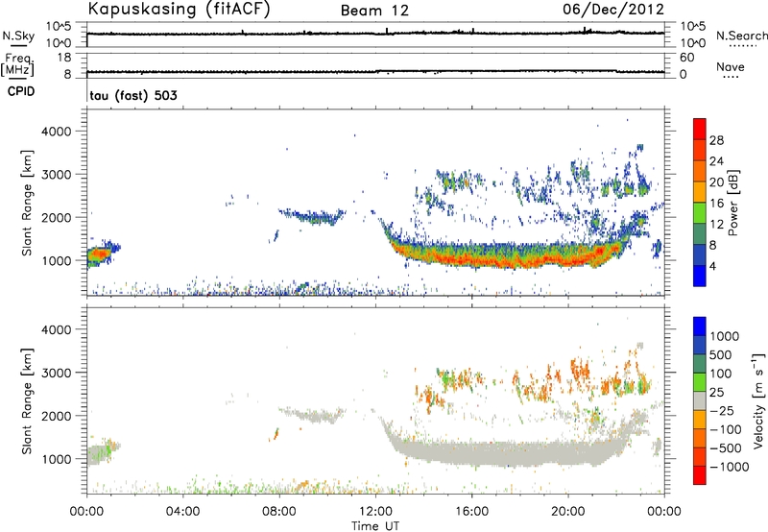768x532 pixels.
Task: Click the 2000 km tick in velocity panel
Action: tap(56, 416)
